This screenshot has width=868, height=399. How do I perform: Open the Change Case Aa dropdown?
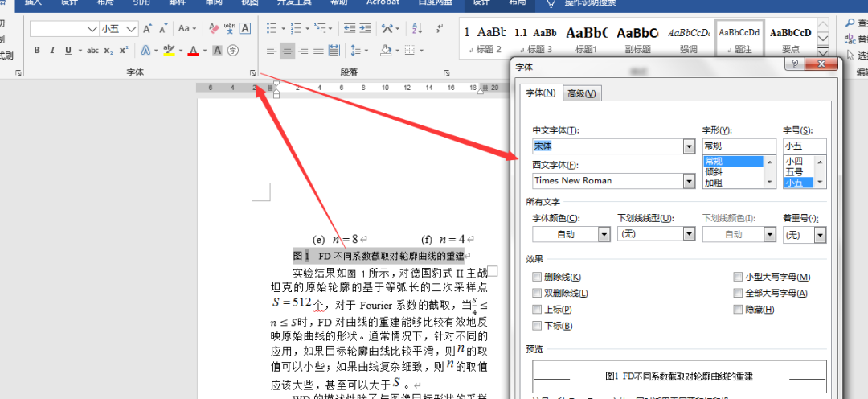187,29
